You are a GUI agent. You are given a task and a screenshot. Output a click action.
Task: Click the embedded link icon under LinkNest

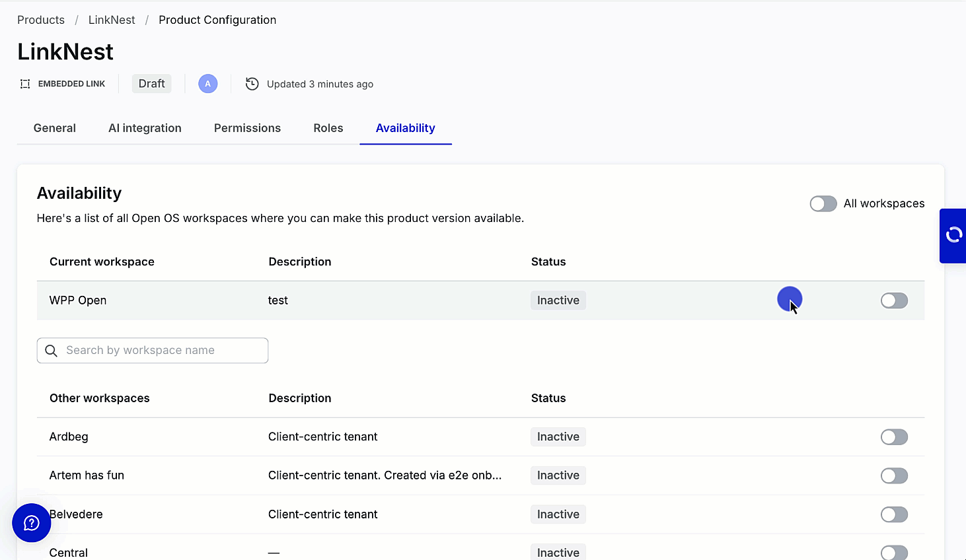[x=25, y=84]
